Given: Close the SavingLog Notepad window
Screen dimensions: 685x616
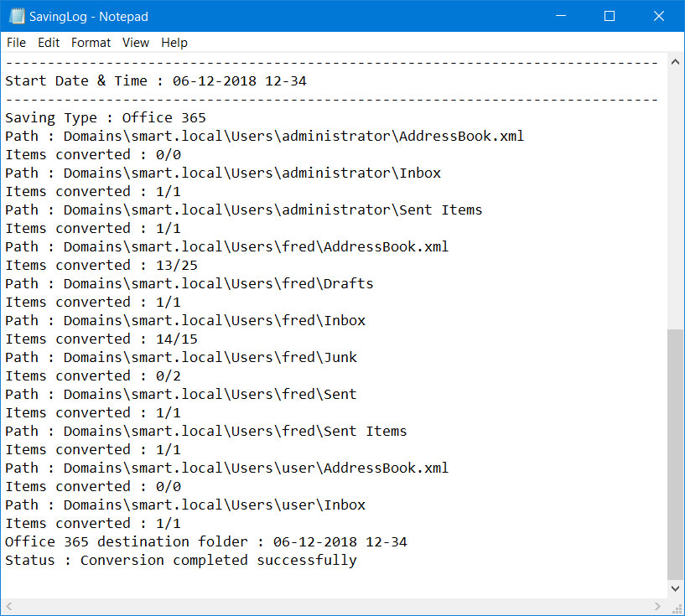Looking at the screenshot, I should [x=659, y=16].
